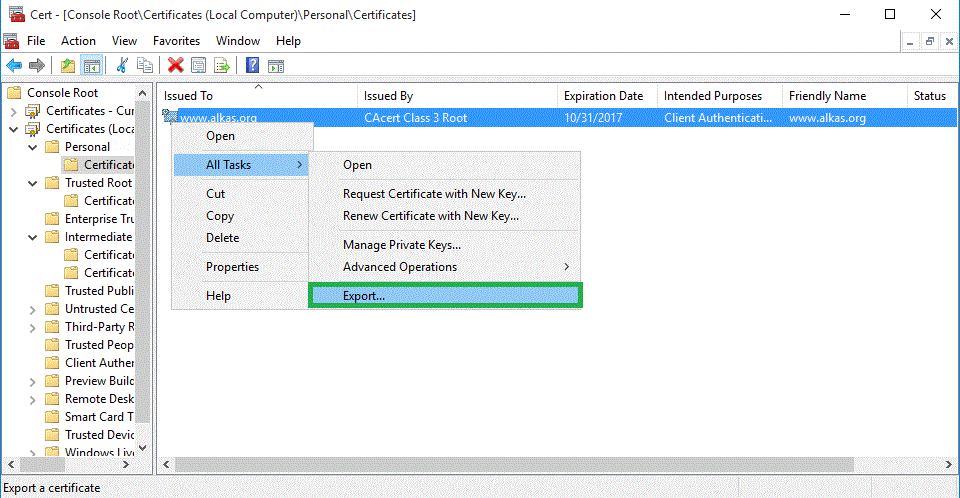
Task: Click the Export List toolbar icon
Action: coord(222,65)
